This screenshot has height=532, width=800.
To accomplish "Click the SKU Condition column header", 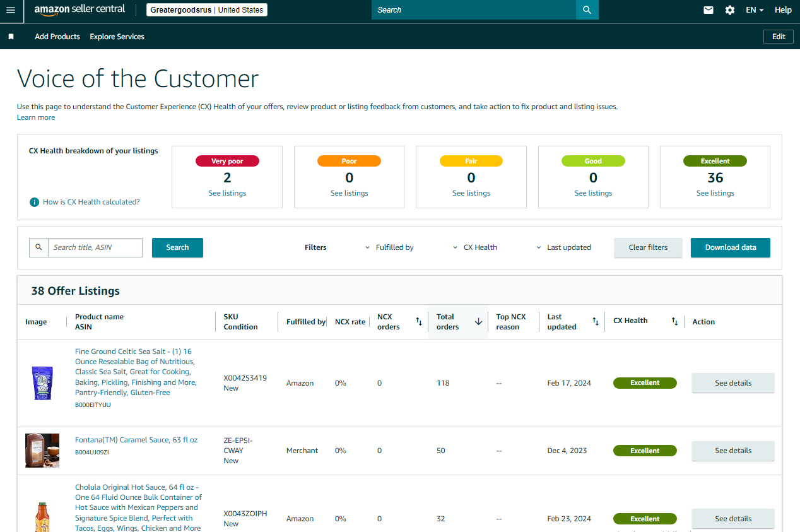I will (240, 322).
